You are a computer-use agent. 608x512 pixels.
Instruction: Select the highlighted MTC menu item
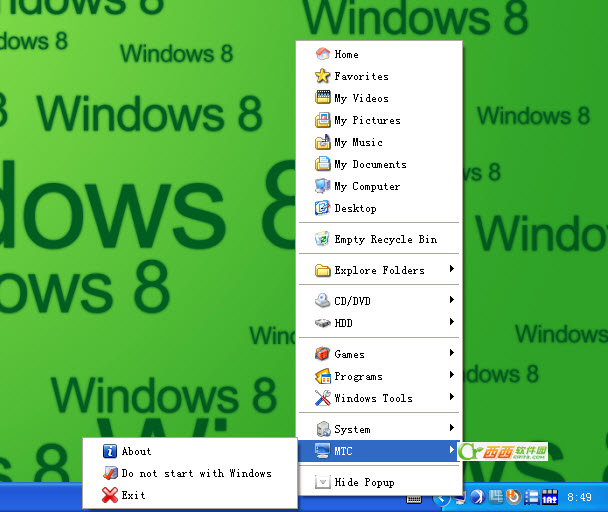click(x=379, y=451)
